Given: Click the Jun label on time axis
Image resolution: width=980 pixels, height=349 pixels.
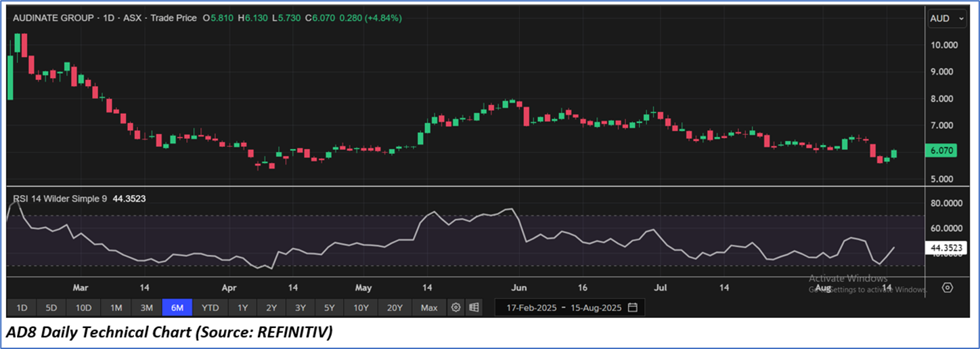Looking at the screenshot, I should coord(519,288).
